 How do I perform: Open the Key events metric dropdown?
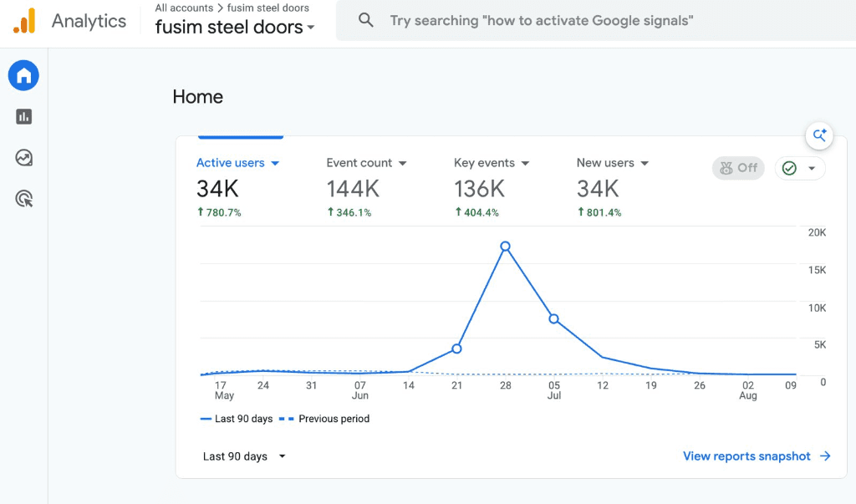pyautogui.click(x=492, y=163)
